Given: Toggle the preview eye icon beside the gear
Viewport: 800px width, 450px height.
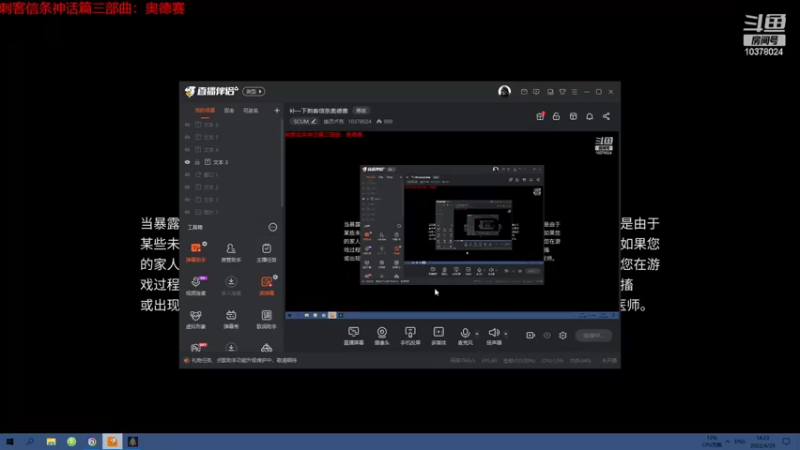Looking at the screenshot, I should pyautogui.click(x=547, y=335).
